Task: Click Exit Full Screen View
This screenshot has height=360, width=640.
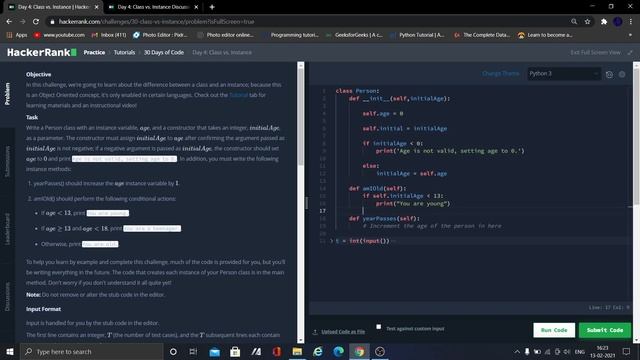Action: (596, 52)
